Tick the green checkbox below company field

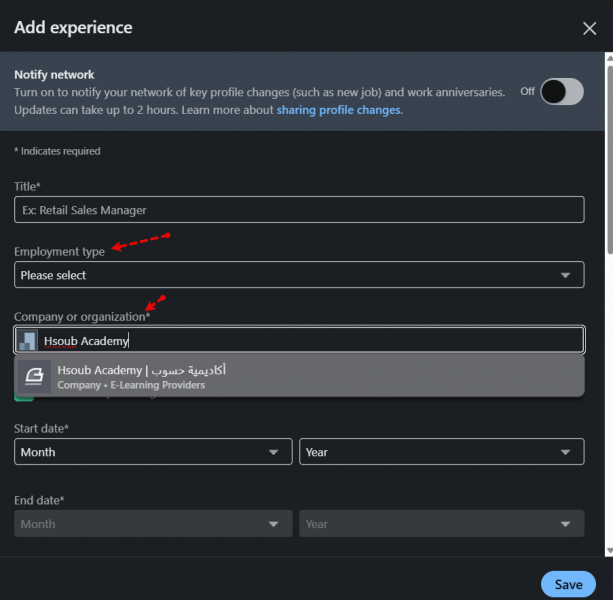pos(24,398)
